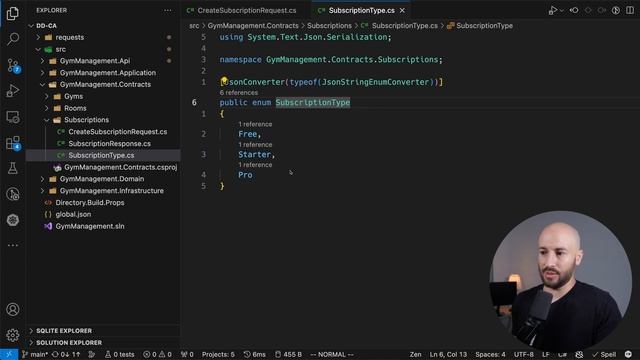This screenshot has height=360, width=640.
Task: Click the Copilot status icon
Action: coord(579,354)
